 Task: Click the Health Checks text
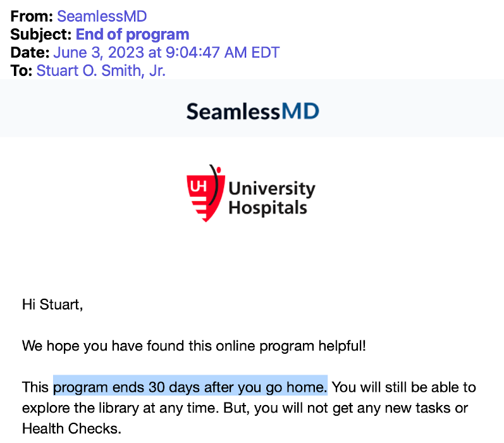(71, 428)
